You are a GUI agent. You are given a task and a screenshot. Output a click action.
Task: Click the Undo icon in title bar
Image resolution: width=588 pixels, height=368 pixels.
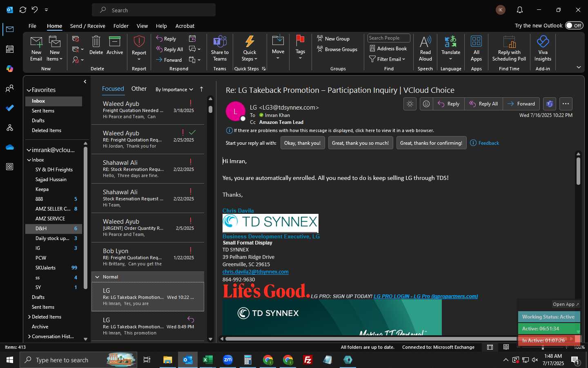pyautogui.click(x=35, y=10)
